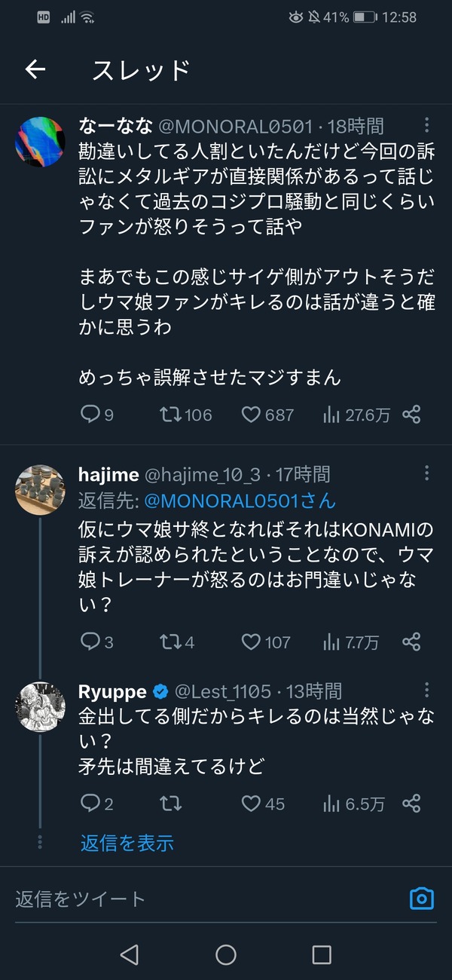Viewport: 452px width, 980px height.
Task: Open more options on hajime's reply
Action: tap(427, 473)
